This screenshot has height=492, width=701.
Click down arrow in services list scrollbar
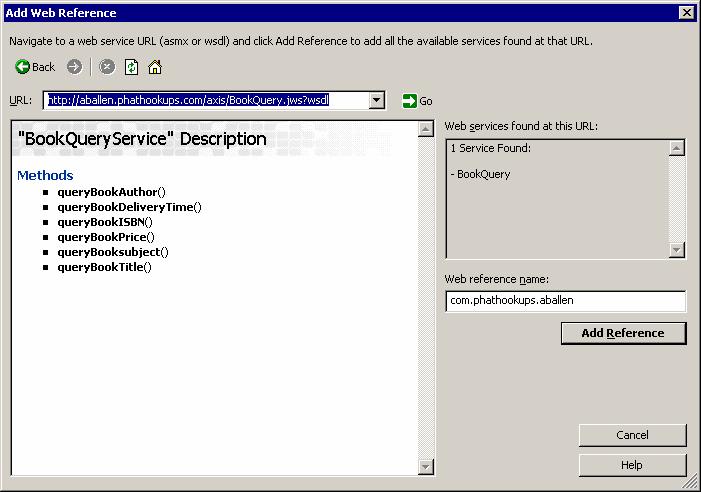pos(677,250)
